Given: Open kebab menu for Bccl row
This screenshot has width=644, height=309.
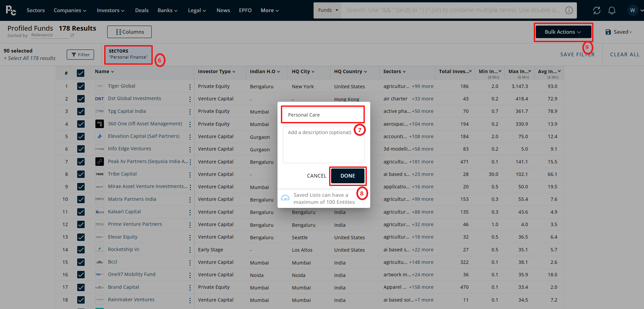Looking at the screenshot, I should [190, 263].
